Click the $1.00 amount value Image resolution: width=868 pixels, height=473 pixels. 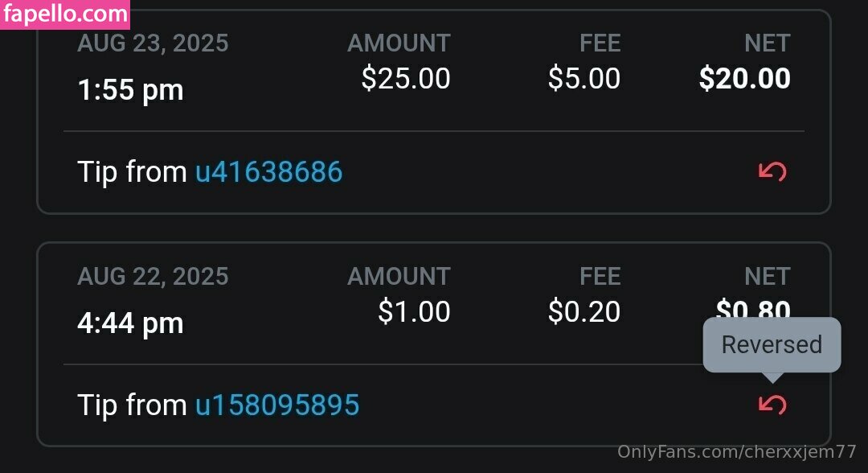point(414,311)
